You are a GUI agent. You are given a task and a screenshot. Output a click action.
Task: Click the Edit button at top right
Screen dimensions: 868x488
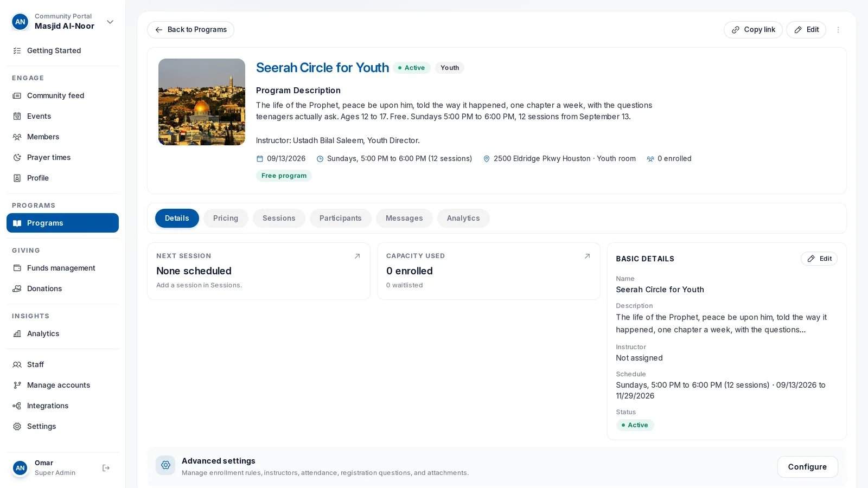(x=806, y=30)
